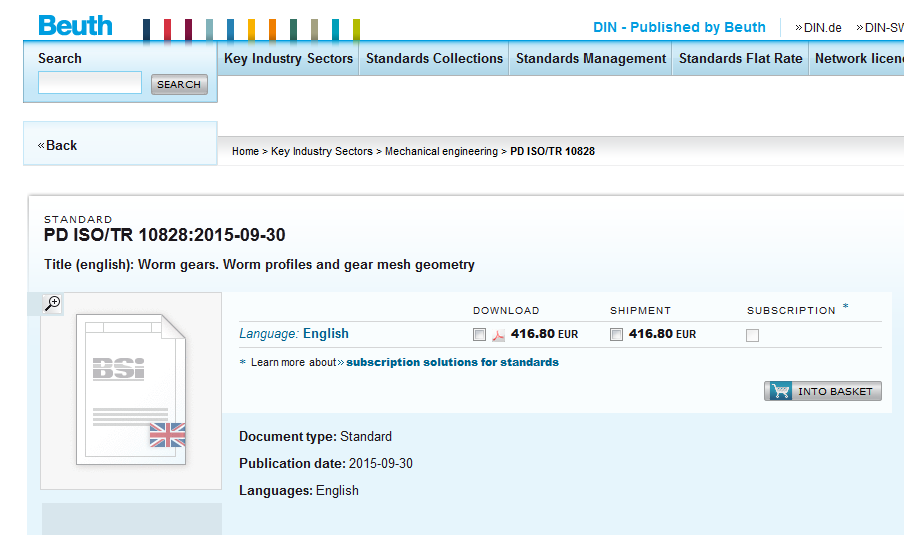Tick the Subscription checkbox
This screenshot has height=535, width=904.
pos(752,335)
